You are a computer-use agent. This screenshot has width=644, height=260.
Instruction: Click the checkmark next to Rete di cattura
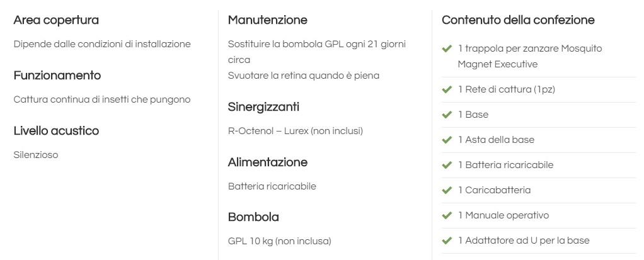pos(446,89)
